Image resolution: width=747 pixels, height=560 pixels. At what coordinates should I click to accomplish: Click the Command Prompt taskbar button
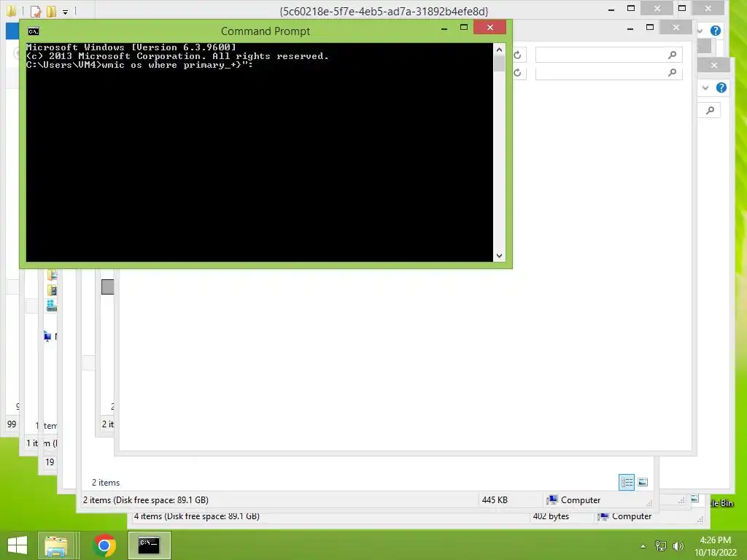(x=149, y=545)
